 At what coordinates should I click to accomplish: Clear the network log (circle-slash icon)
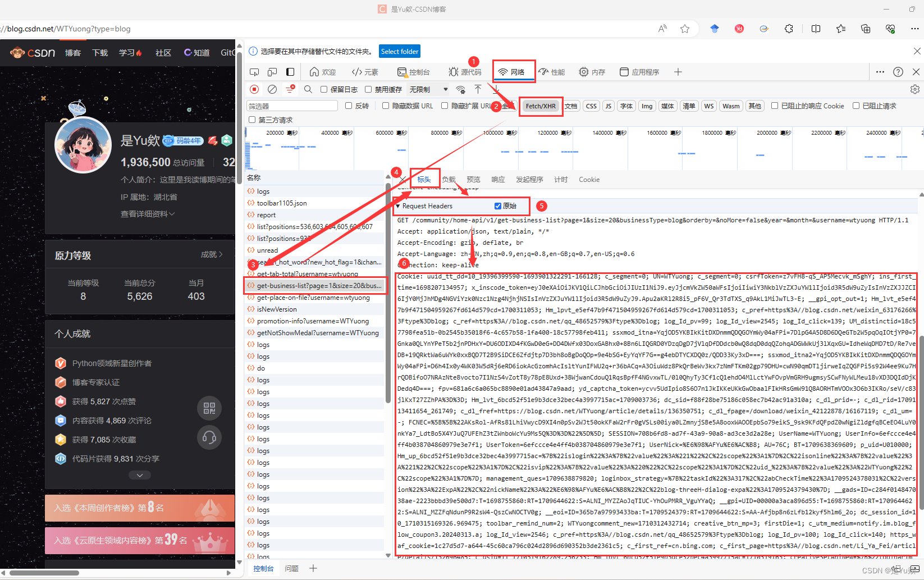[x=272, y=89]
